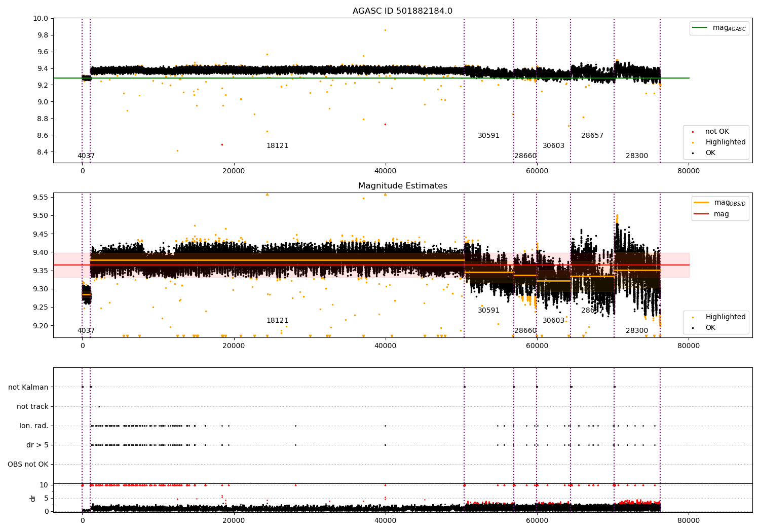Select the mag AGASC legend entry in top plot

click(719, 28)
